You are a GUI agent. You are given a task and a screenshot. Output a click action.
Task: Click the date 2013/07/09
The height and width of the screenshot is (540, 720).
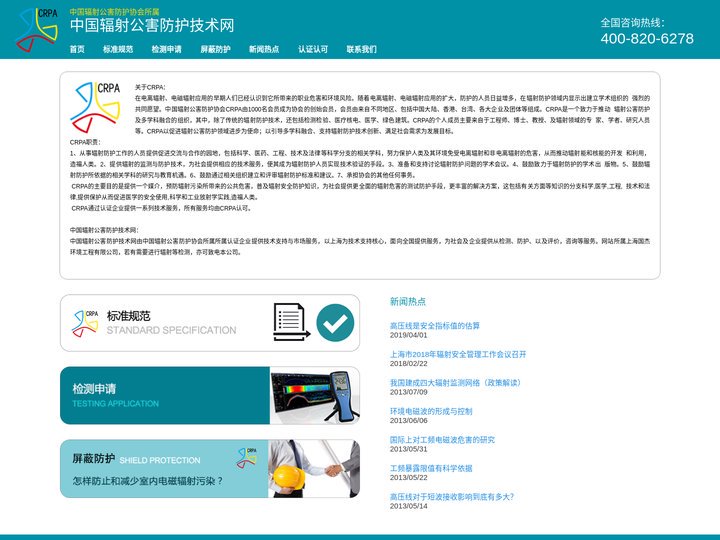[409, 392]
